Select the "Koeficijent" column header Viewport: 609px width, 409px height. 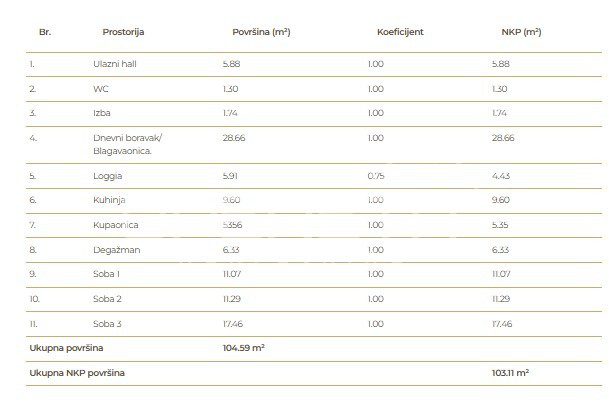pyautogui.click(x=400, y=32)
